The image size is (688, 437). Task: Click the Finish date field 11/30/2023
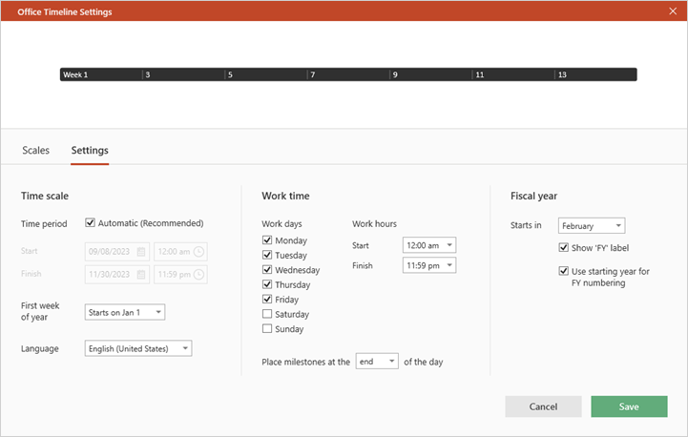point(117,274)
